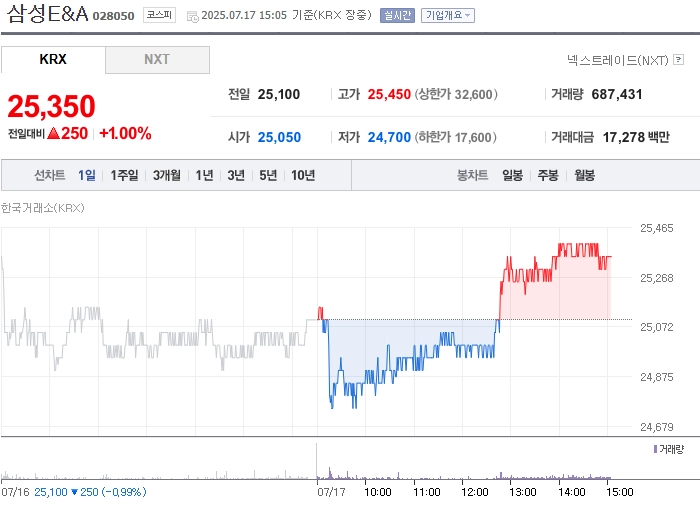Screen dimensions: 700x505
Task: Click the NXT help question-mark icon
Action: pos(678,59)
